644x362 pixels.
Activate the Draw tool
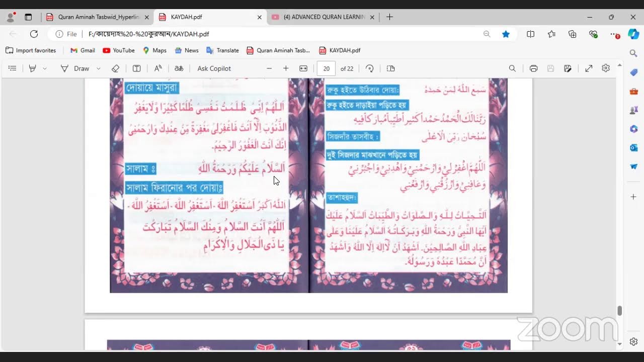pyautogui.click(x=74, y=68)
